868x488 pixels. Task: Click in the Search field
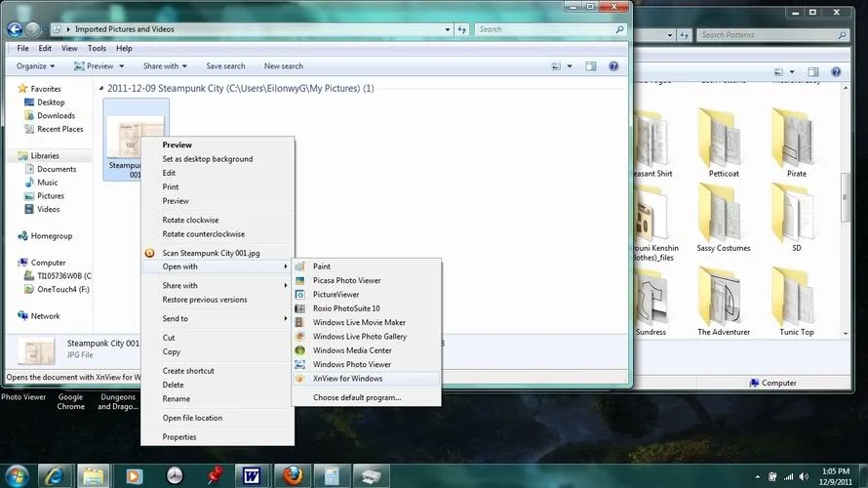[550, 29]
